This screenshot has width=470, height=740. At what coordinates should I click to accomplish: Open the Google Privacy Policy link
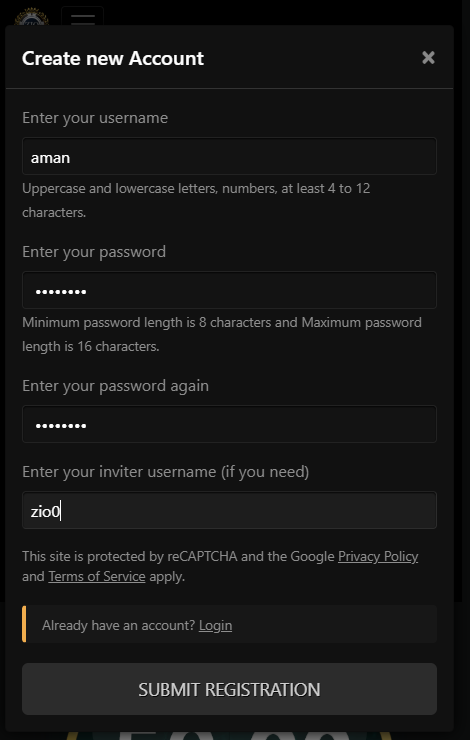tap(378, 556)
